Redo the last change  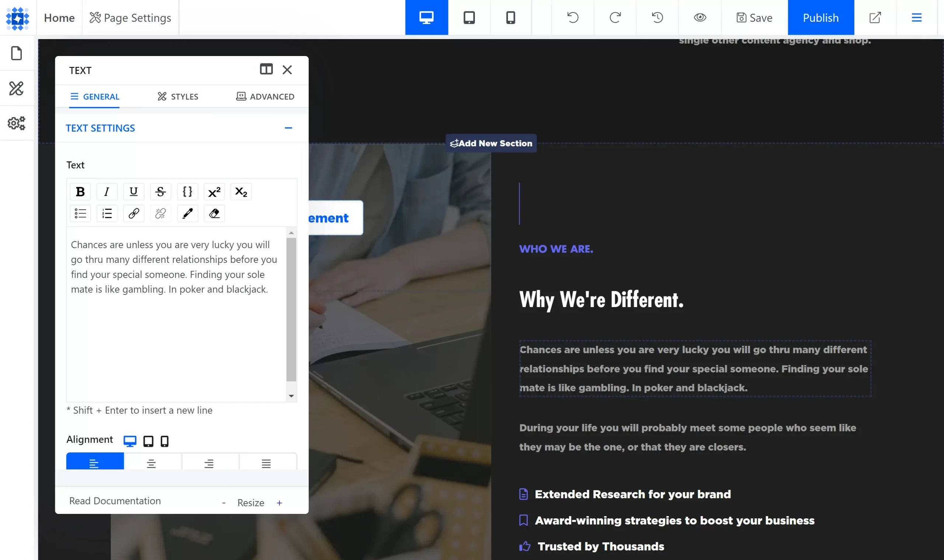click(x=615, y=17)
